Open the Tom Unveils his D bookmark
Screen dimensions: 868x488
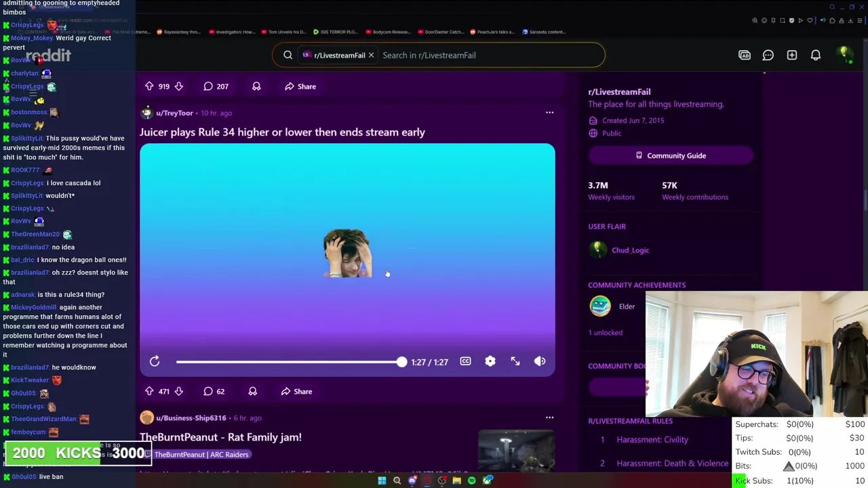pyautogui.click(x=283, y=32)
